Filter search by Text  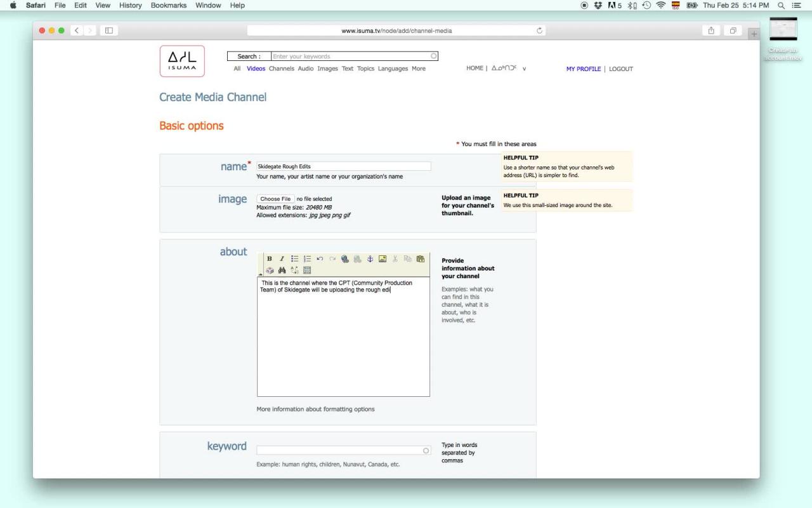click(348, 69)
